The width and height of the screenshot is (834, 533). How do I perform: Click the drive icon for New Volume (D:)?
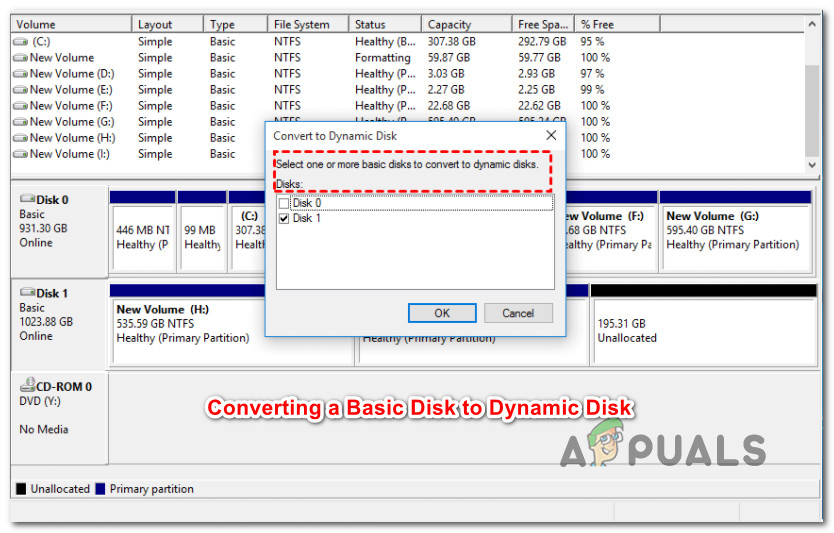[21, 73]
